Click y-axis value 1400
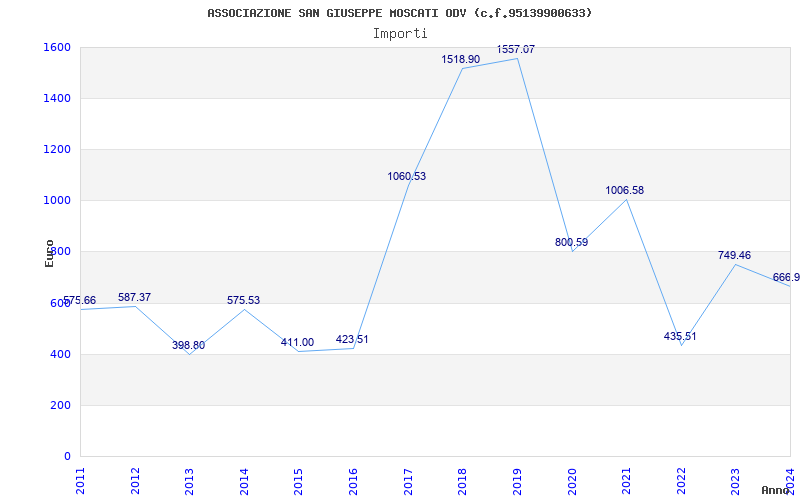Screen dimensions: 800x500 click(57, 98)
